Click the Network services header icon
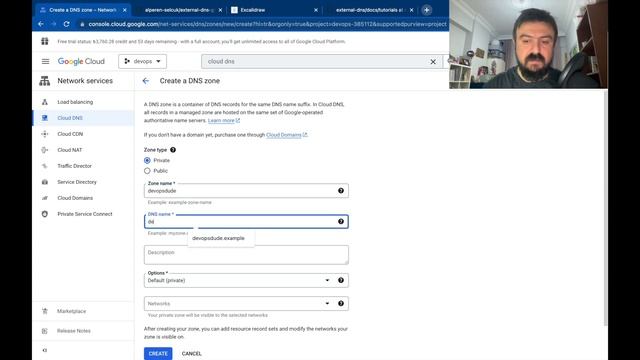This screenshot has height=360, width=640. click(44, 81)
